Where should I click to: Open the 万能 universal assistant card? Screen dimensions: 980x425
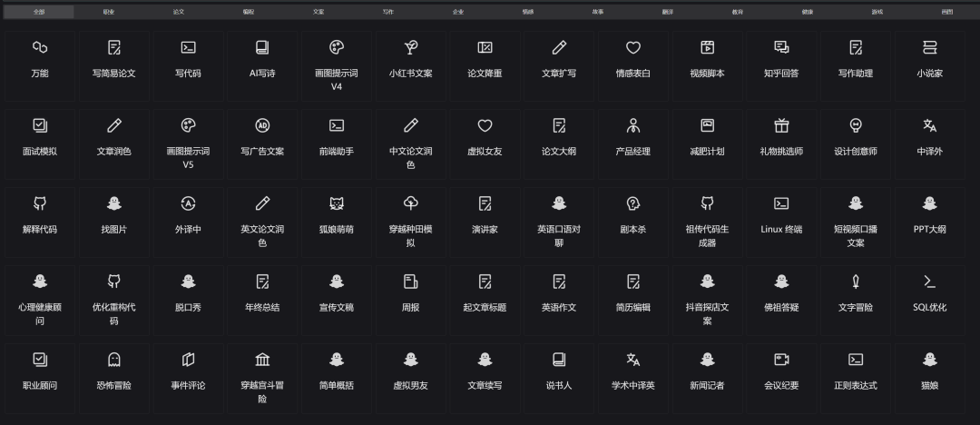click(x=39, y=60)
